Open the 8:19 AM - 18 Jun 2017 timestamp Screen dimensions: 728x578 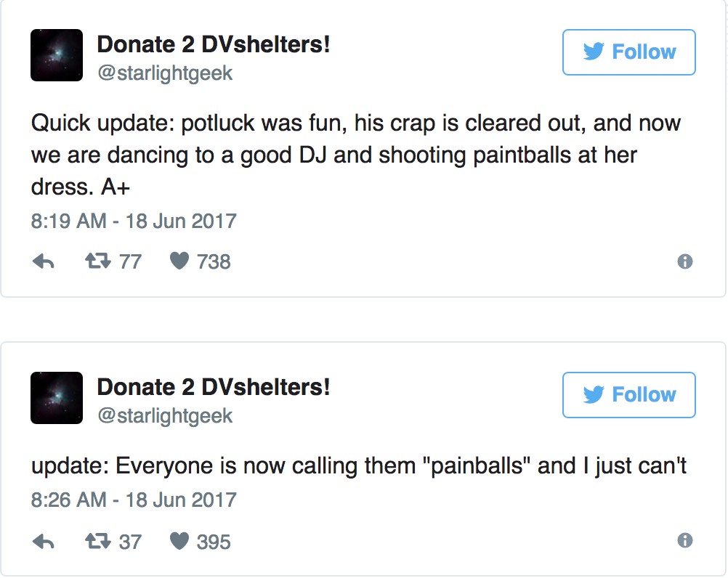(134, 221)
